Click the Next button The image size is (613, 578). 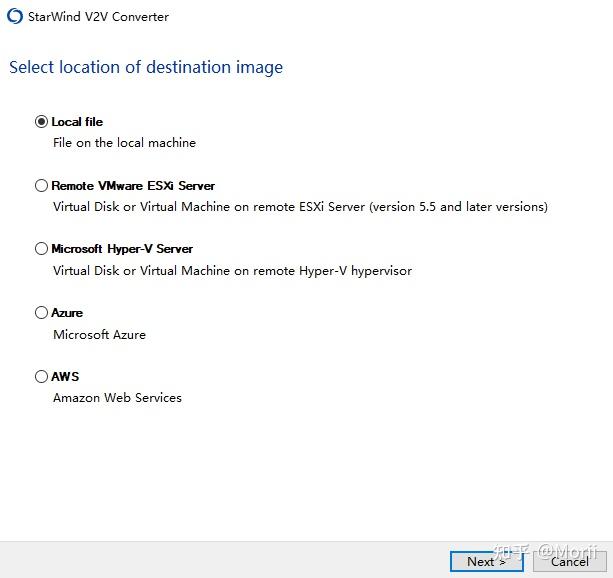tap(486, 562)
